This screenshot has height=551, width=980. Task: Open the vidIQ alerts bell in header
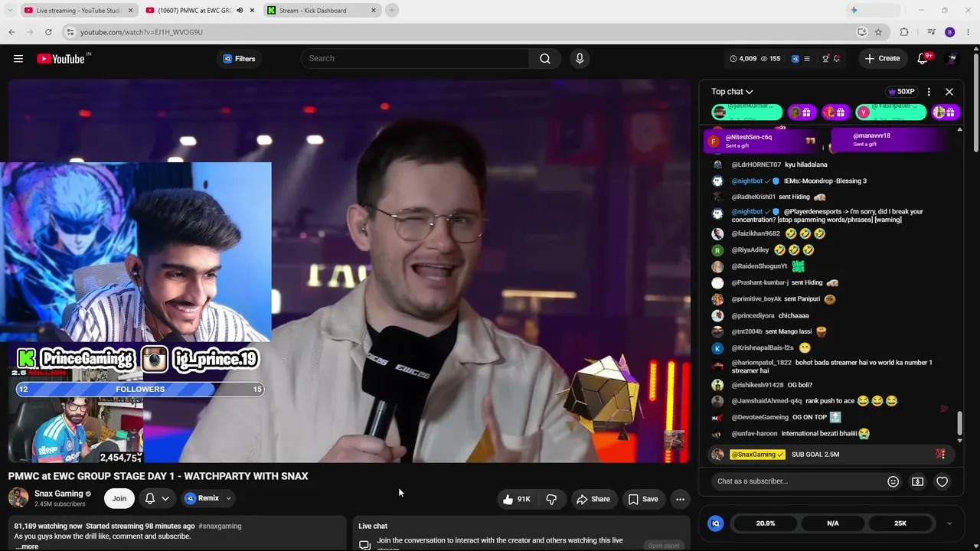tap(837, 59)
